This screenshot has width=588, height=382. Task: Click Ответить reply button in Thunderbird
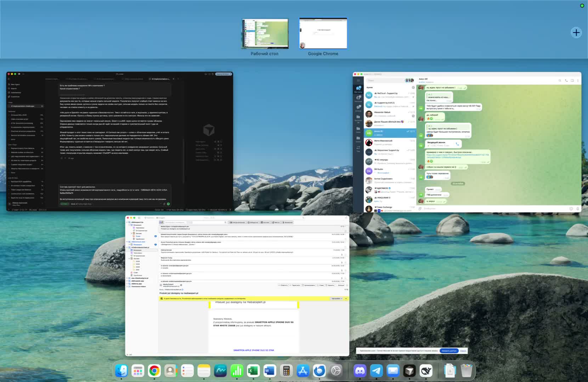pos(283,285)
